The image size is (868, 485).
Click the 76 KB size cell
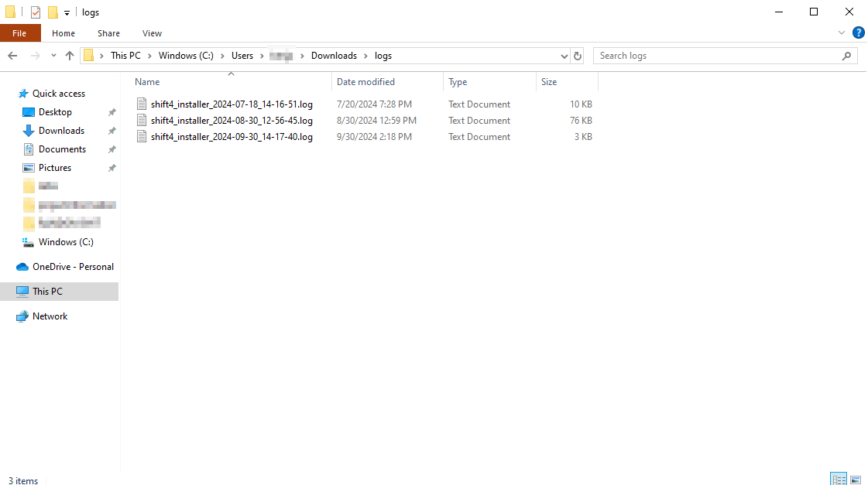[x=581, y=121]
